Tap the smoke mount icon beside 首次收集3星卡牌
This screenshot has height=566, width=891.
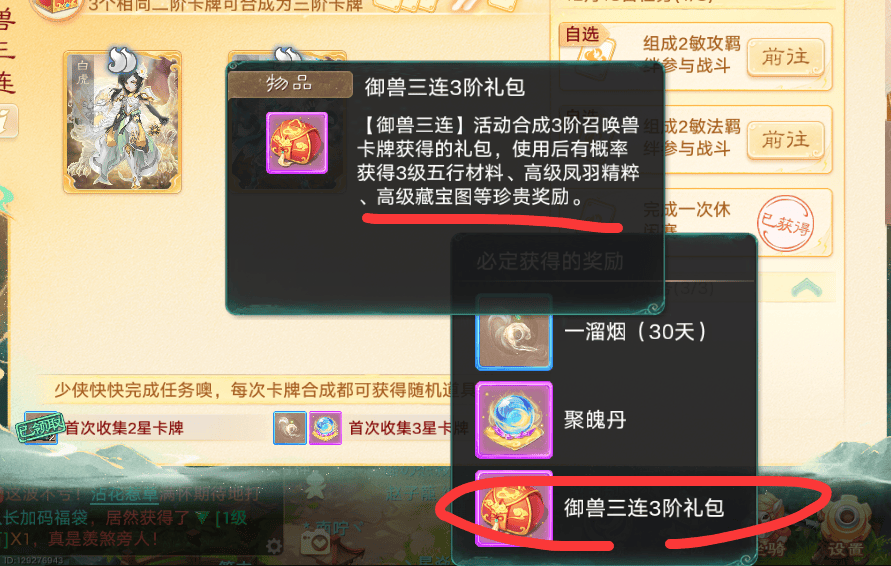(x=290, y=428)
